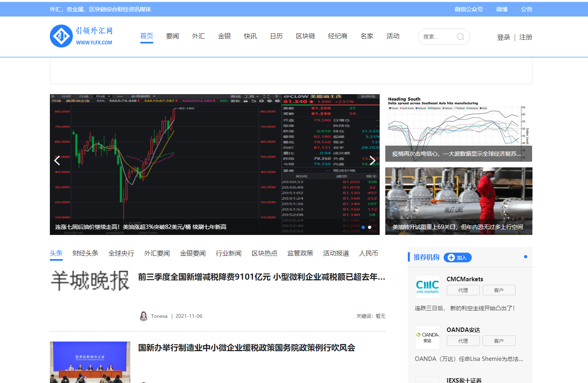The width and height of the screenshot is (588, 383).
Task: Open the CMC Markets logo
Action: (428, 286)
